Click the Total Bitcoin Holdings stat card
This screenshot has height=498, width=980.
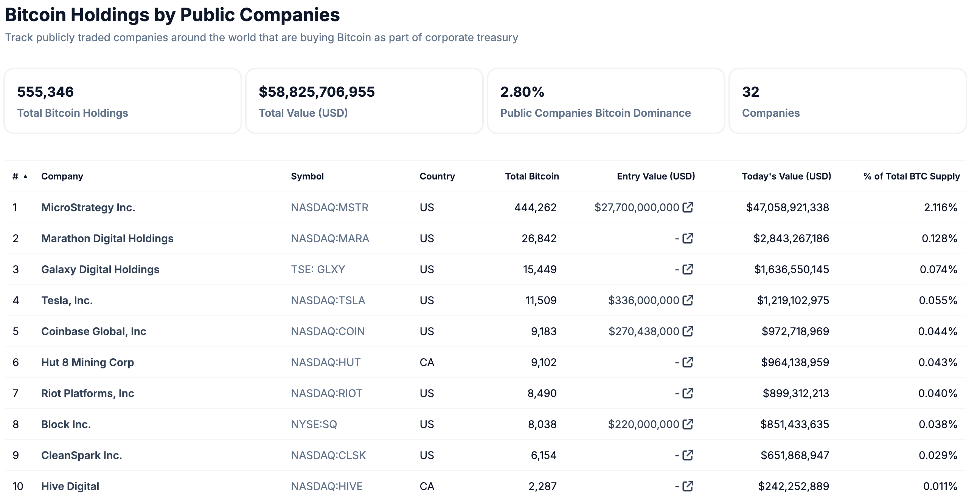tap(123, 101)
